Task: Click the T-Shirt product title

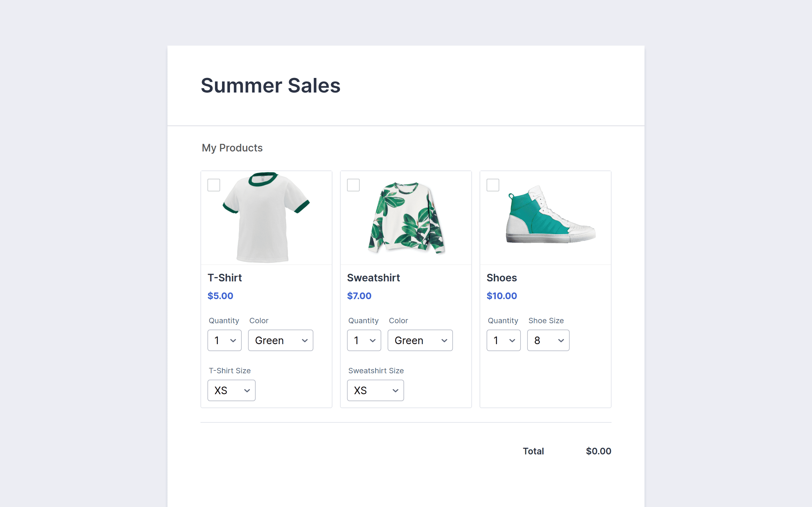Action: (x=225, y=278)
